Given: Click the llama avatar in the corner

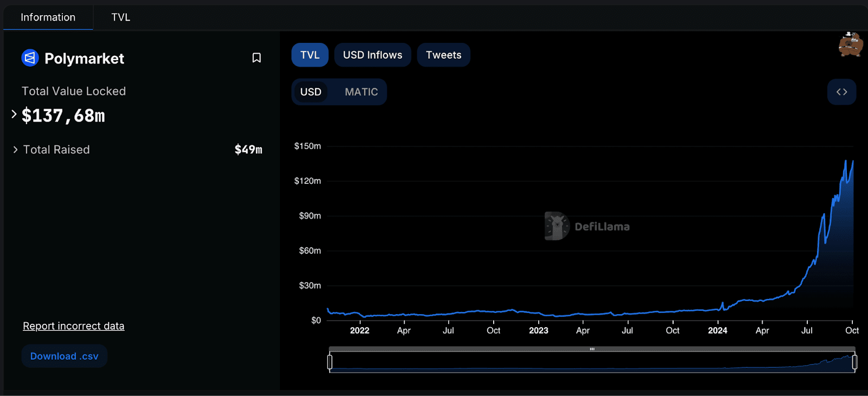Looking at the screenshot, I should (850, 44).
